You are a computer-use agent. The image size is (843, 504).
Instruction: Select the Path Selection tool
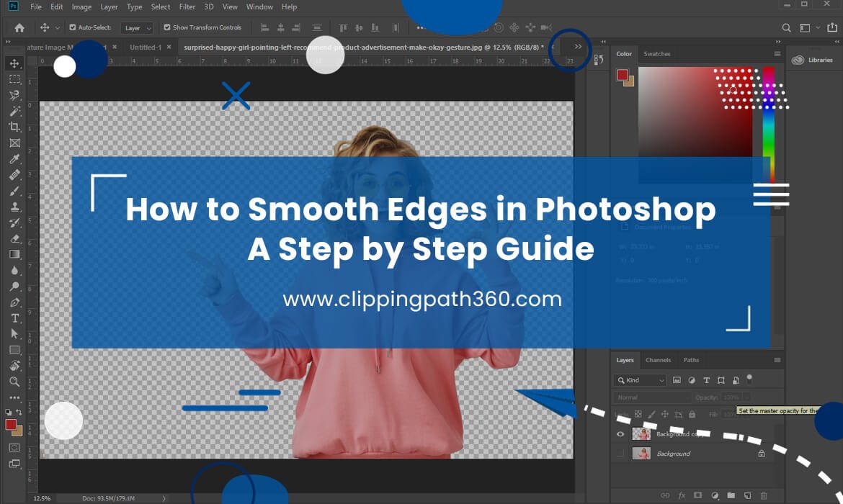tap(14, 333)
